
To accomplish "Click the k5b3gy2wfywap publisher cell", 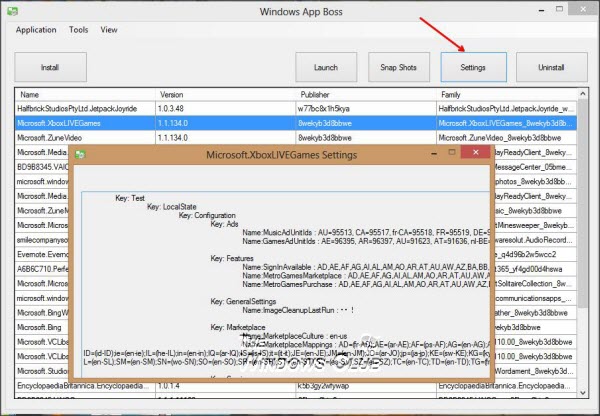I will [323, 386].
